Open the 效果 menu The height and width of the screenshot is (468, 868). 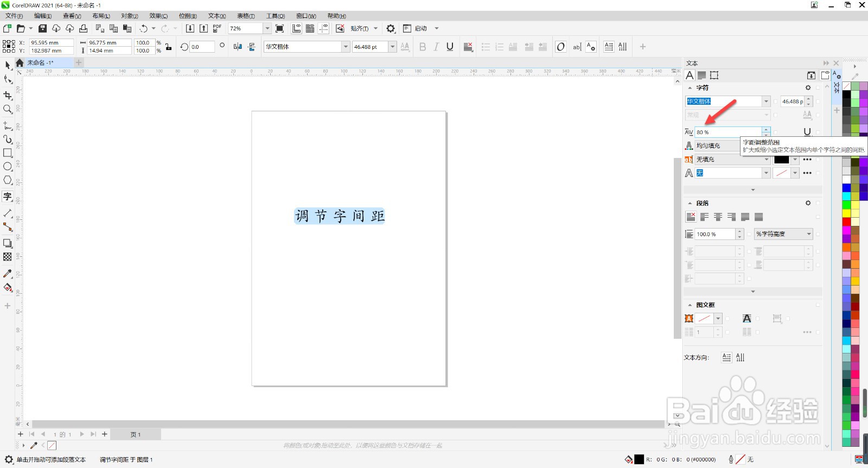[158, 16]
